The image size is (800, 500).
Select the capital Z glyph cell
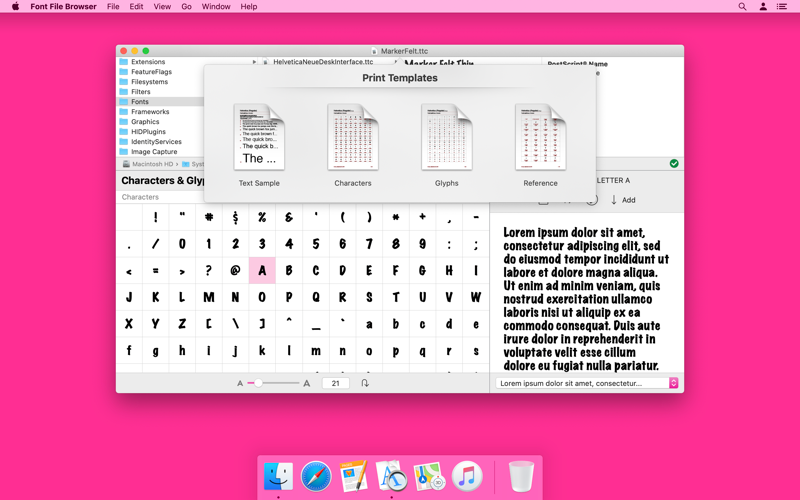[x=182, y=323]
